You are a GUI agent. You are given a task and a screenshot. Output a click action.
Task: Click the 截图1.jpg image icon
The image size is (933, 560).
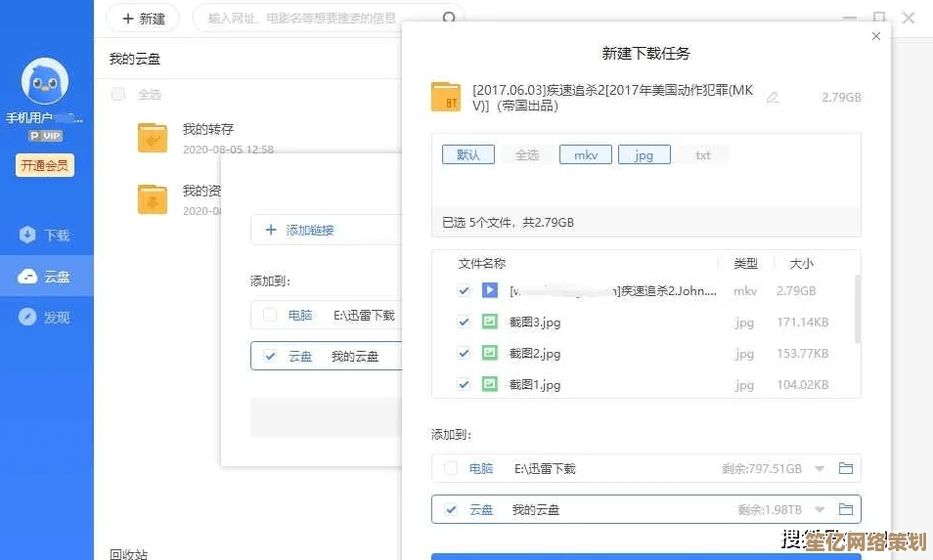click(x=490, y=384)
